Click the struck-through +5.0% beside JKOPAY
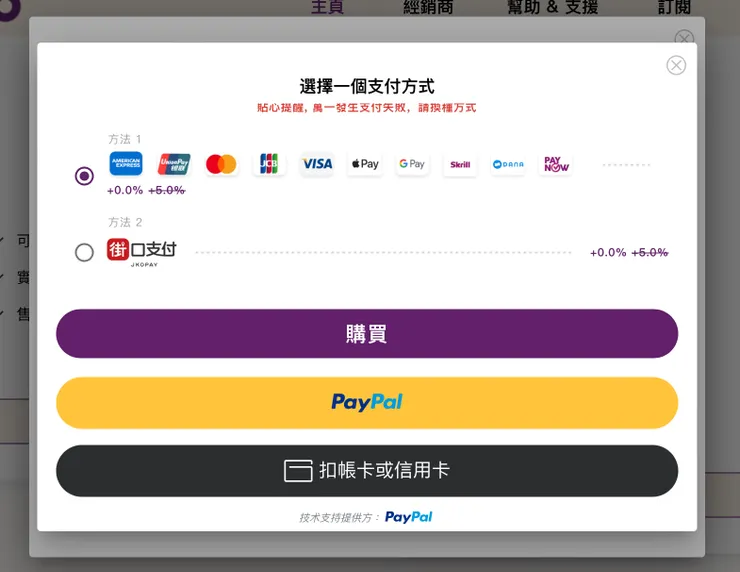740x572 pixels. [x=650, y=252]
